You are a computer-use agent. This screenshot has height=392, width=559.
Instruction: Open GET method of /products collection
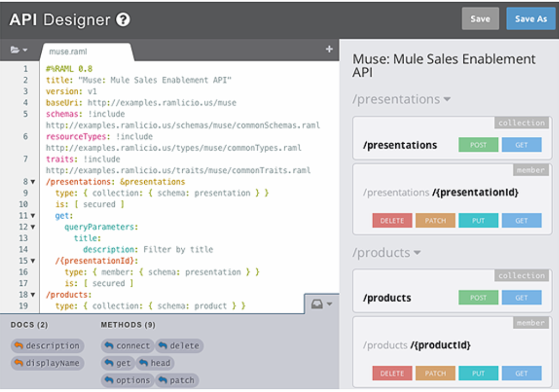pyautogui.click(x=521, y=297)
